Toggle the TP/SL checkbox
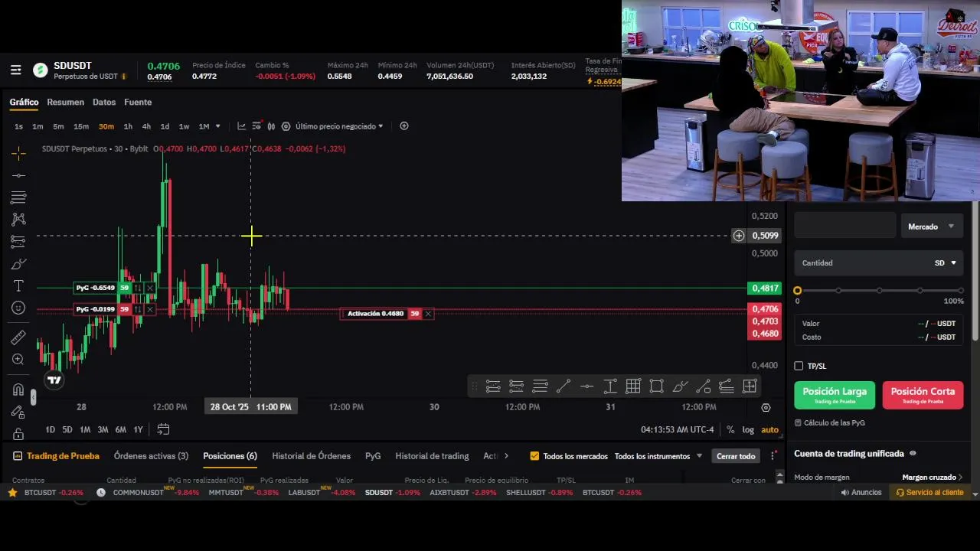 799,366
